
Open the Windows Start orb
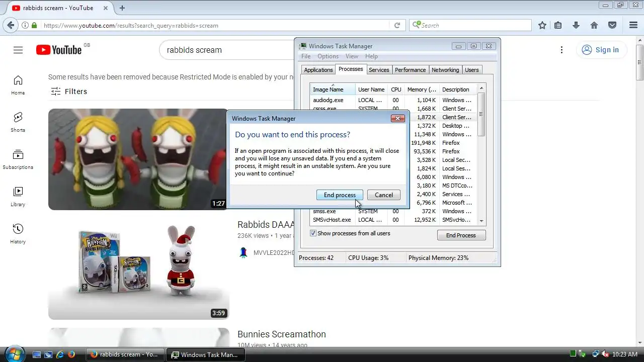(14, 354)
